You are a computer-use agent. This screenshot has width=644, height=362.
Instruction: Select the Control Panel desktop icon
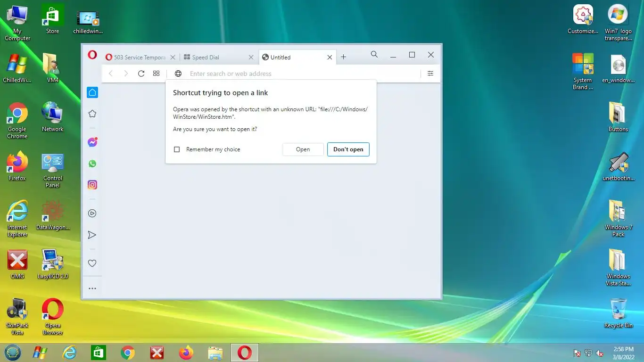pyautogui.click(x=53, y=170)
